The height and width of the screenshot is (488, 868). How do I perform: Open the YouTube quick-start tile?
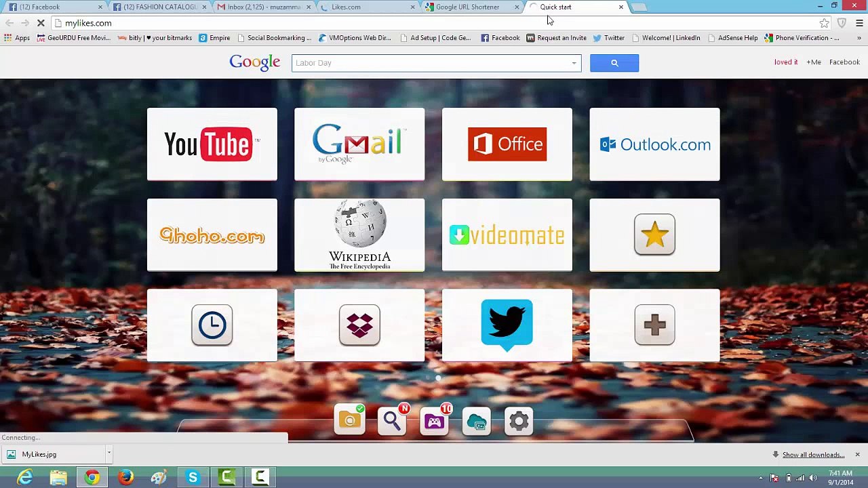click(x=212, y=144)
